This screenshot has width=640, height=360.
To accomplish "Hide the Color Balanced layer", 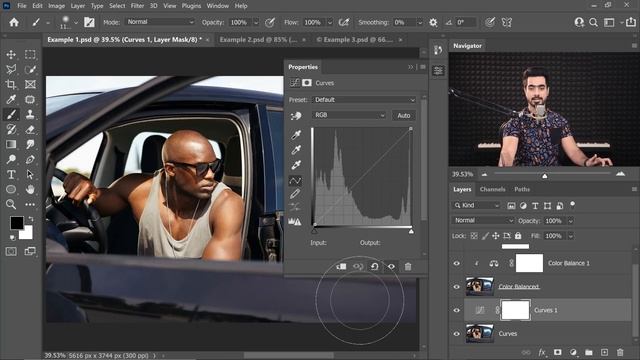I will tap(457, 287).
